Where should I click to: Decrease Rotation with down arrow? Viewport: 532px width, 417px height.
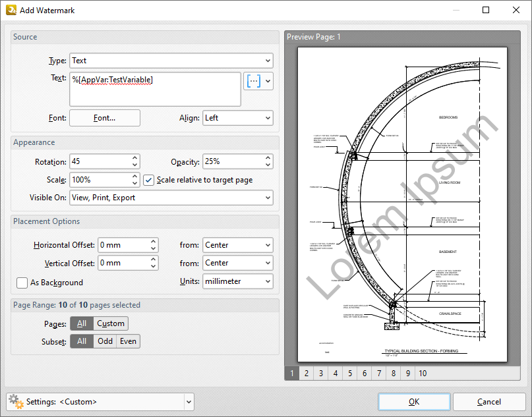click(134, 165)
